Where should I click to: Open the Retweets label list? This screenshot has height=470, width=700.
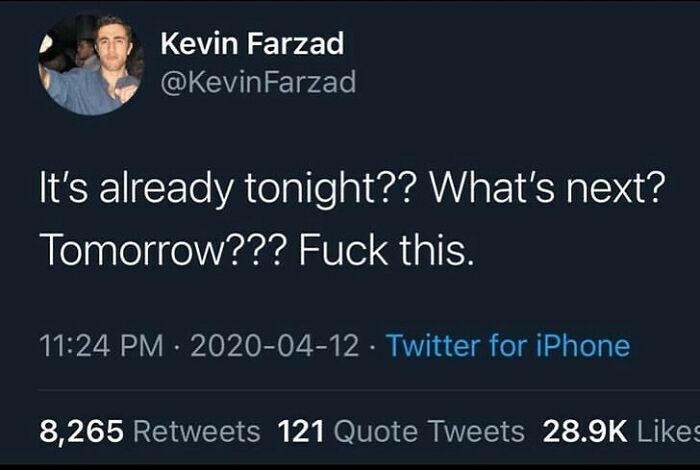(197, 432)
